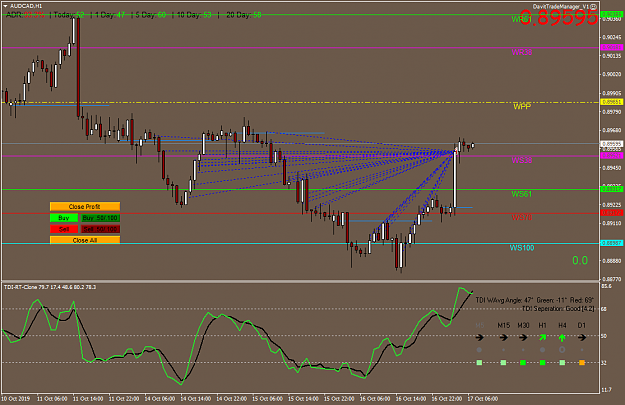
Task: Click the M30 bright green signal square
Action: pyautogui.click(x=523, y=363)
